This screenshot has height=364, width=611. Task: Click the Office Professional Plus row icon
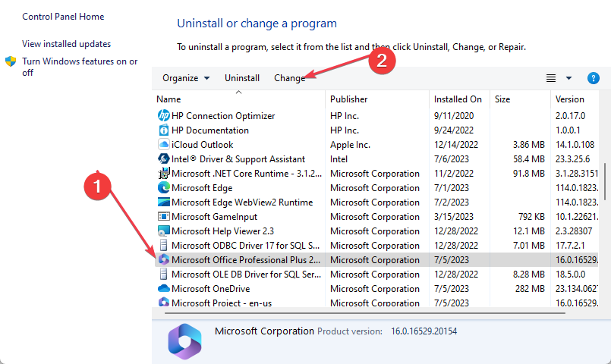pos(164,259)
